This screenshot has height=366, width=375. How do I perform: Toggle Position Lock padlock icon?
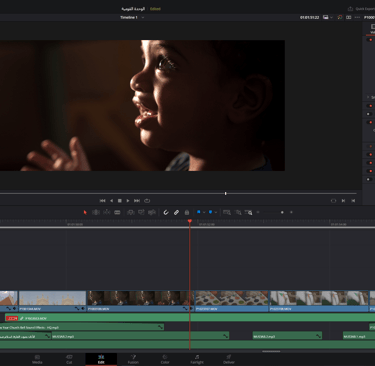(187, 212)
